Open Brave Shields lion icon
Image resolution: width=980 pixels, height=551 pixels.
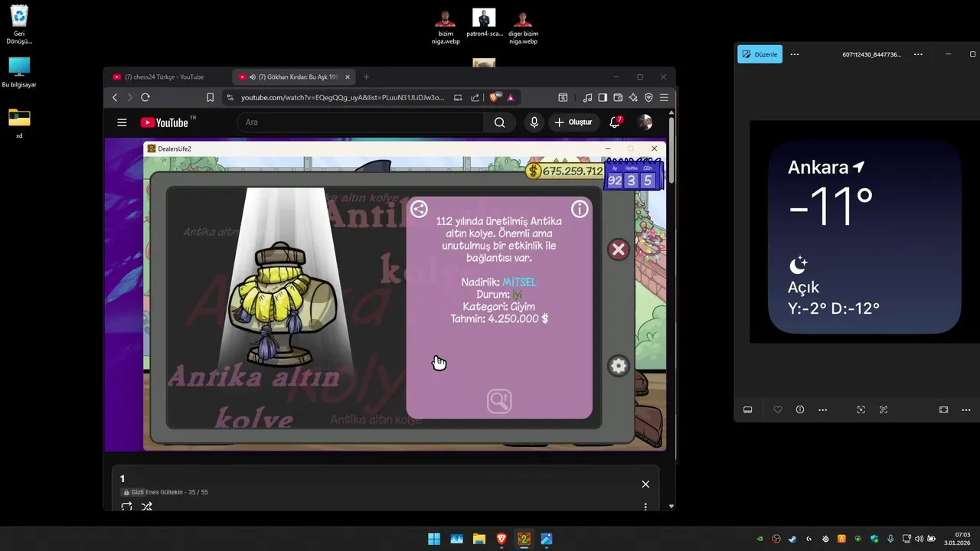[495, 97]
